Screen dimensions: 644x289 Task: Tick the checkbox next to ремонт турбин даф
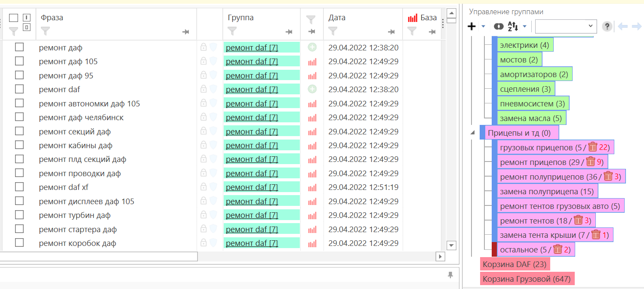point(19,215)
